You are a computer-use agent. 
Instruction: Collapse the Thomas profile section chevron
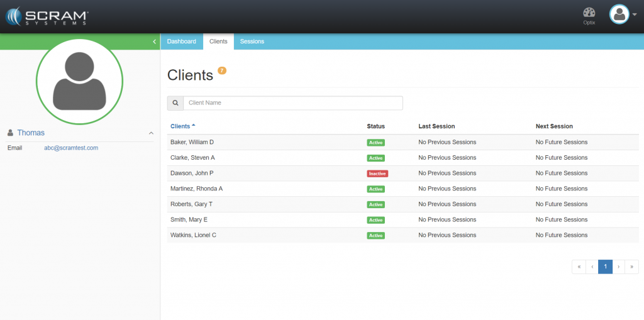[151, 133]
